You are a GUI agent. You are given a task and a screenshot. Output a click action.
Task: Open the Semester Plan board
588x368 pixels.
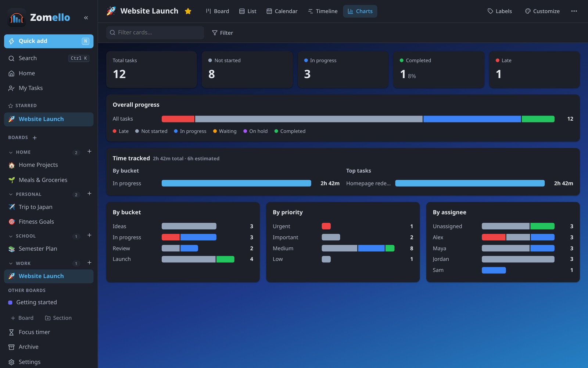[49, 249]
